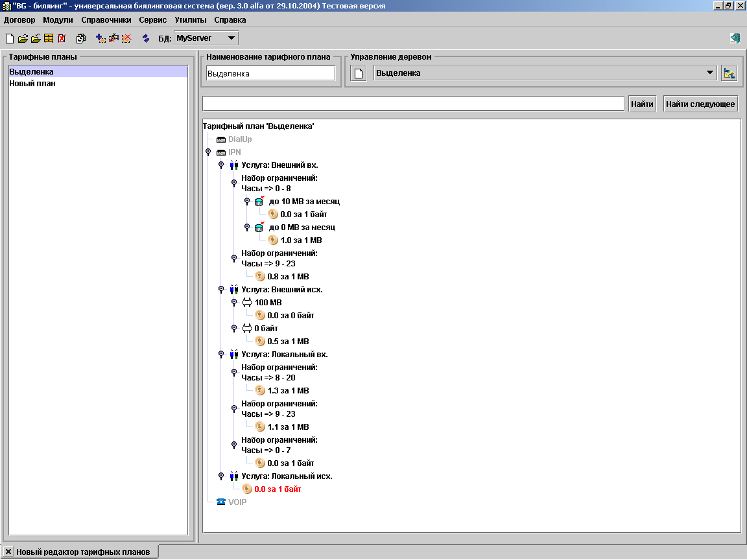Click the exit icon at toolbar's right end
Viewport: 747px width, 560px height.
coord(735,38)
